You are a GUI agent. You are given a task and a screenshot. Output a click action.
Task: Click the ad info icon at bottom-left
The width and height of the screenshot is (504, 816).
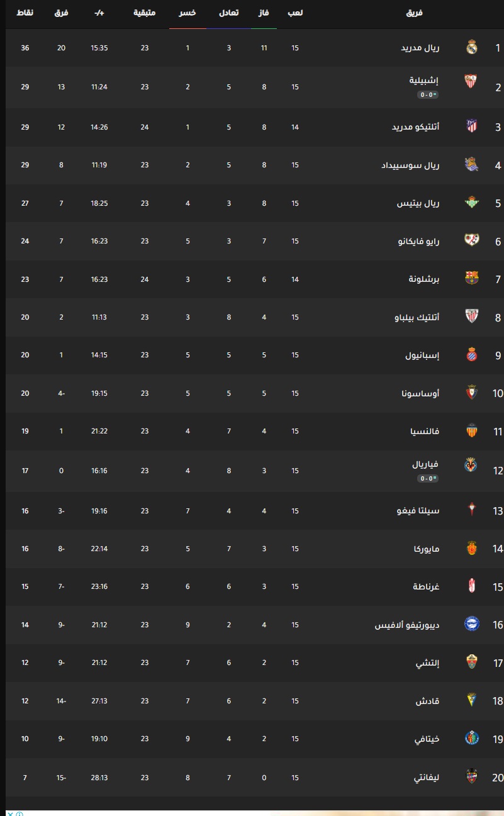[x=20, y=813]
